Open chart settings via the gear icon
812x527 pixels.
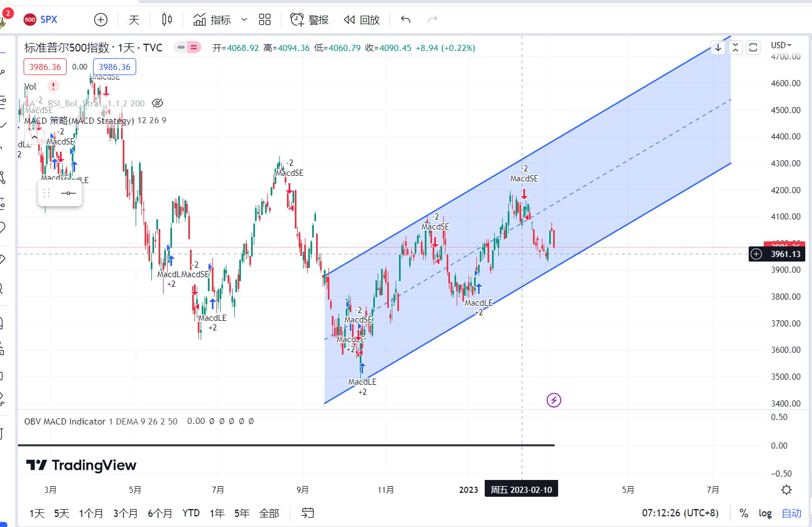point(786,489)
